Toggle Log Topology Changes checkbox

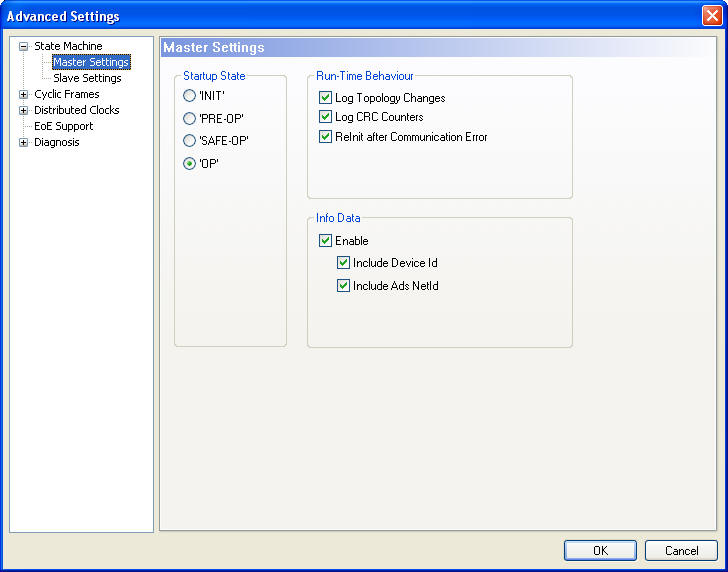[325, 98]
